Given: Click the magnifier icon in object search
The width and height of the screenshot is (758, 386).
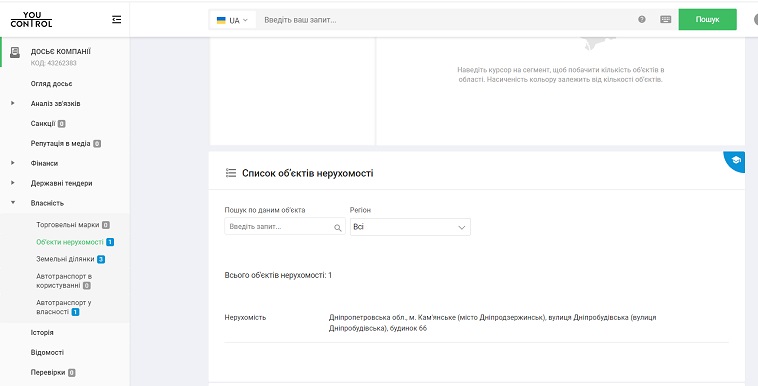Looking at the screenshot, I should (337, 228).
